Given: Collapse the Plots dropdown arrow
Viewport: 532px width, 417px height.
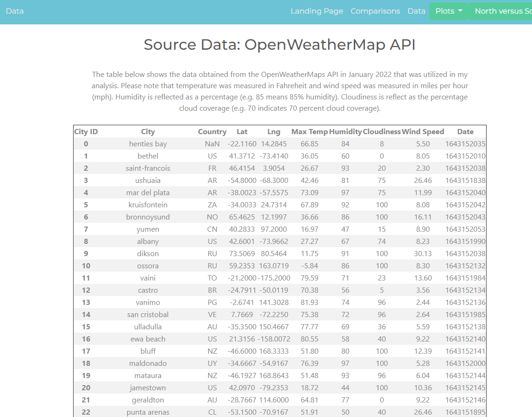Looking at the screenshot, I should pyautogui.click(x=459, y=11).
